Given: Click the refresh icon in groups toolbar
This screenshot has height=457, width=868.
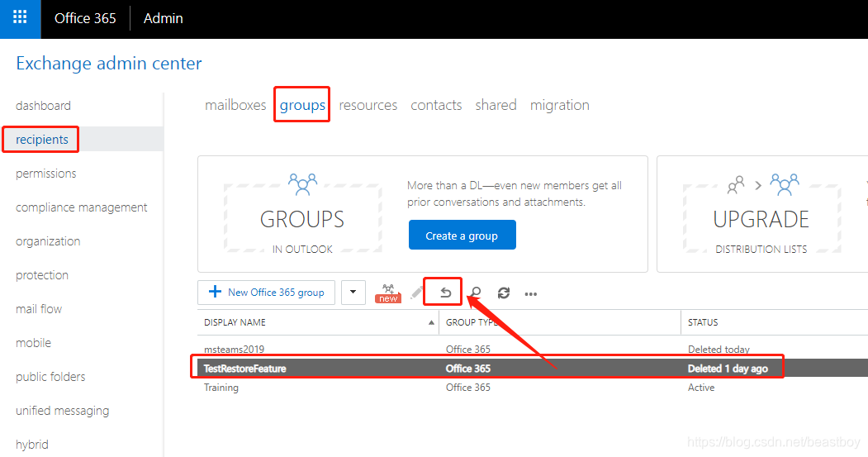Looking at the screenshot, I should (503, 293).
